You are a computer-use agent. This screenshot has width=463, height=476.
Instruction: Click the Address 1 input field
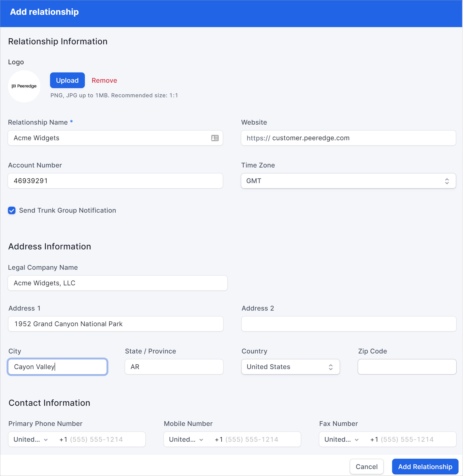point(116,324)
